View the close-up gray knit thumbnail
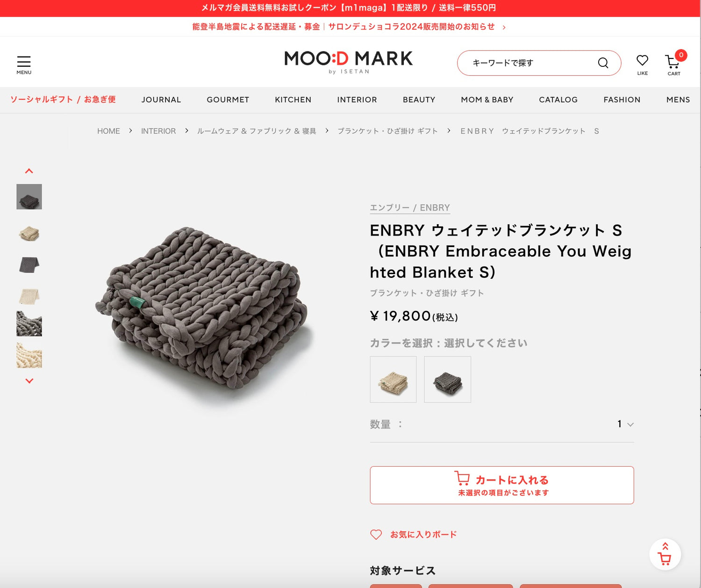 tap(29, 324)
